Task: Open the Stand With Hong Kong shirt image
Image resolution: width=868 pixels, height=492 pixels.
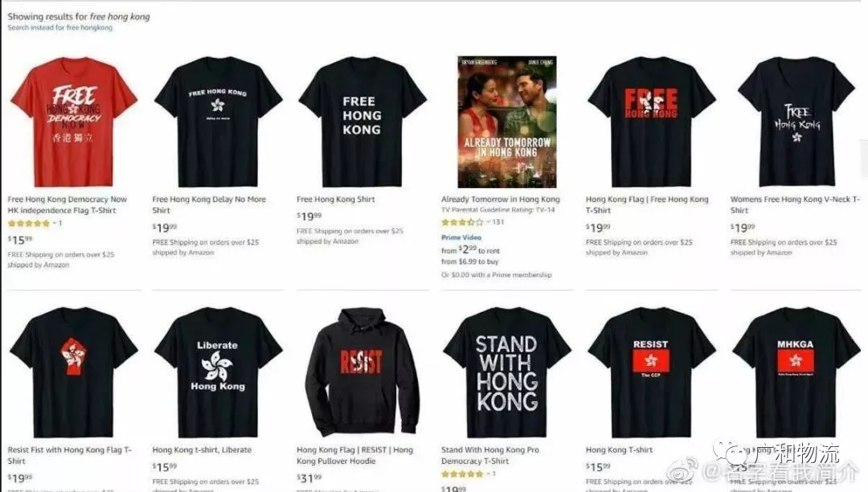Action: [506, 372]
